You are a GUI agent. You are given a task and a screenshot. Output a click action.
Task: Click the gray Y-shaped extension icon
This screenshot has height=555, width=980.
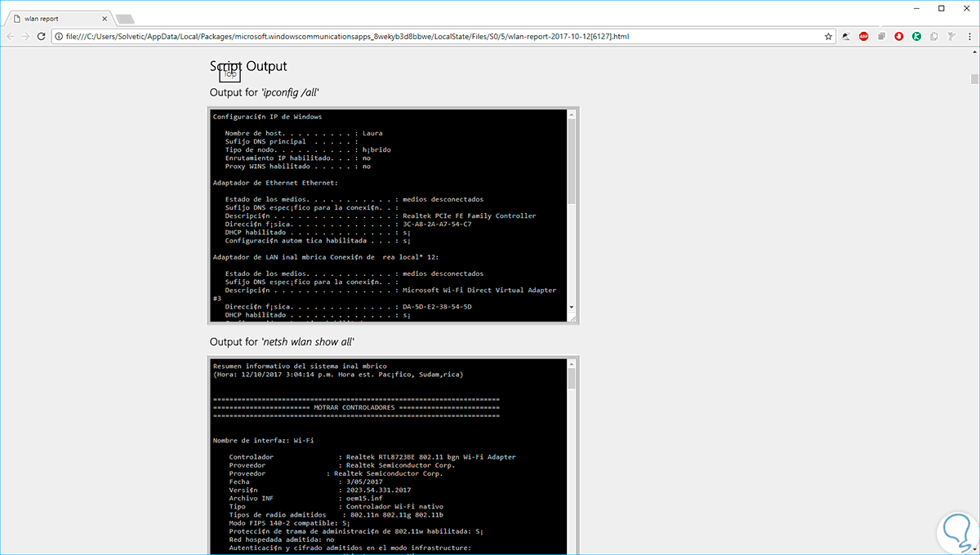950,36
